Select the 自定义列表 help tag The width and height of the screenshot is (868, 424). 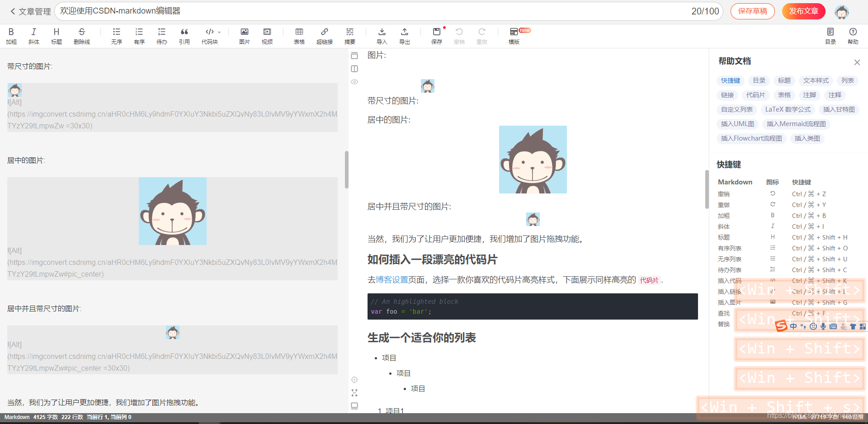[737, 109]
